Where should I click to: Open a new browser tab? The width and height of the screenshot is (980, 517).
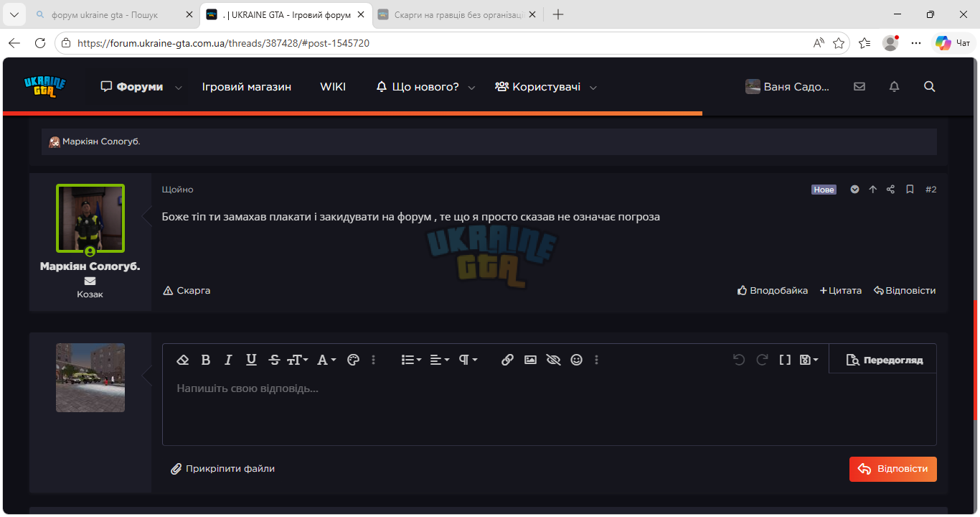tap(558, 14)
